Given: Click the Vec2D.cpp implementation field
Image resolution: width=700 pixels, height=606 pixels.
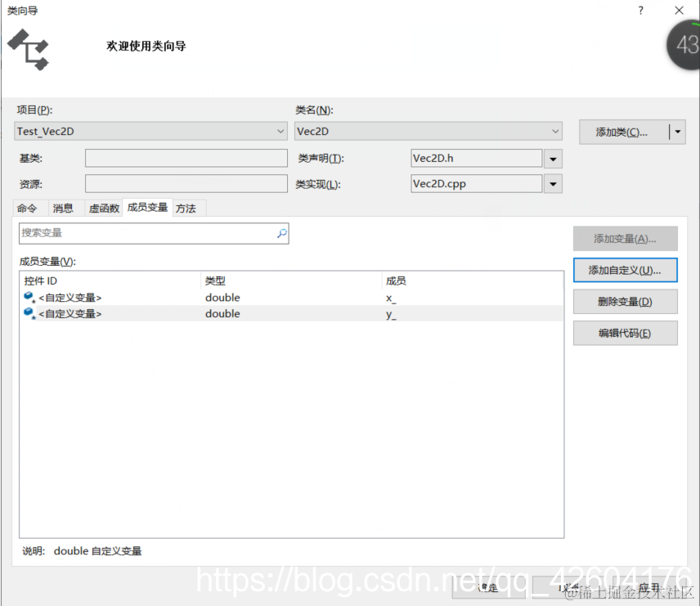Looking at the screenshot, I should [x=476, y=183].
